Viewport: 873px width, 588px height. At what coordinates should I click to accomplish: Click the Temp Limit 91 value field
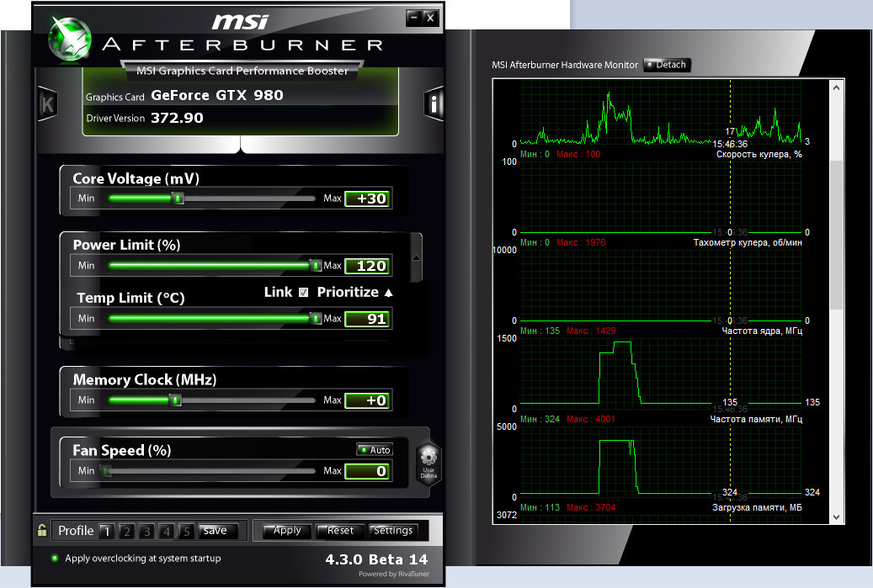(x=368, y=319)
